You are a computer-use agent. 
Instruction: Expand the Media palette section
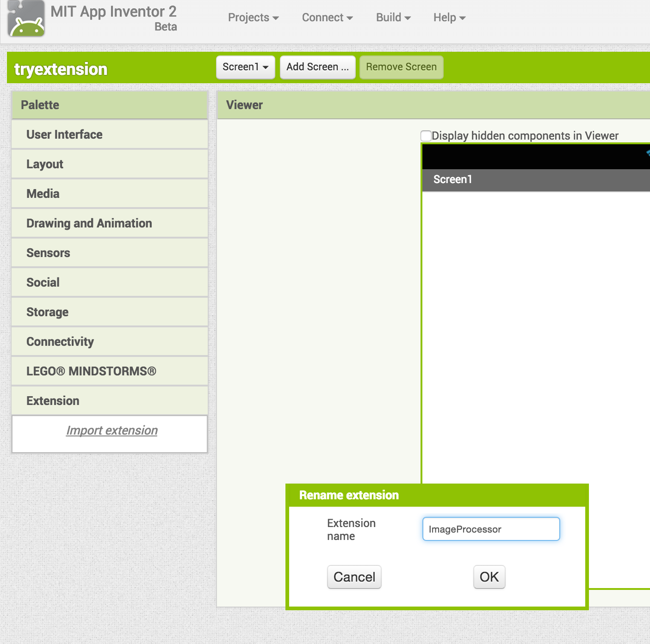(110, 194)
